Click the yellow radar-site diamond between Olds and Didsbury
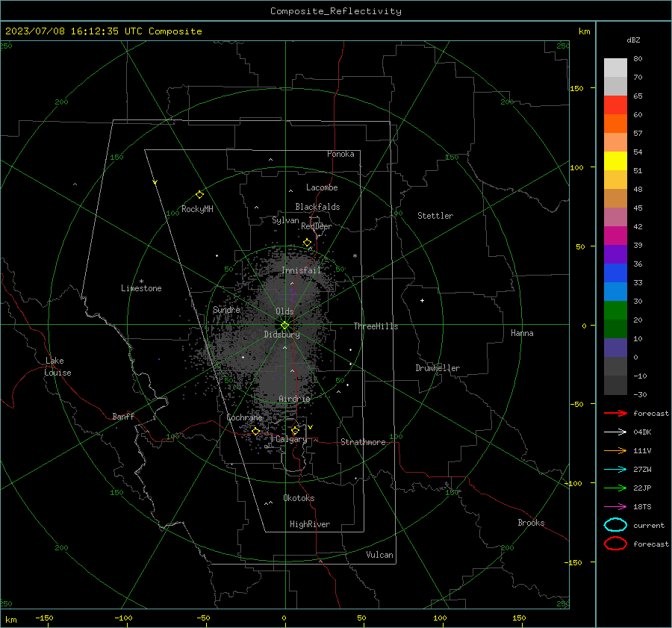 point(284,326)
